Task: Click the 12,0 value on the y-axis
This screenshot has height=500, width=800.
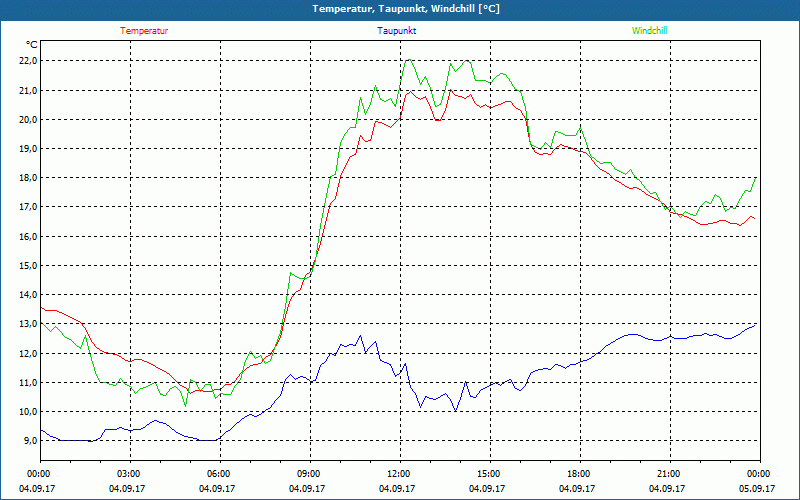Action: click(x=26, y=353)
